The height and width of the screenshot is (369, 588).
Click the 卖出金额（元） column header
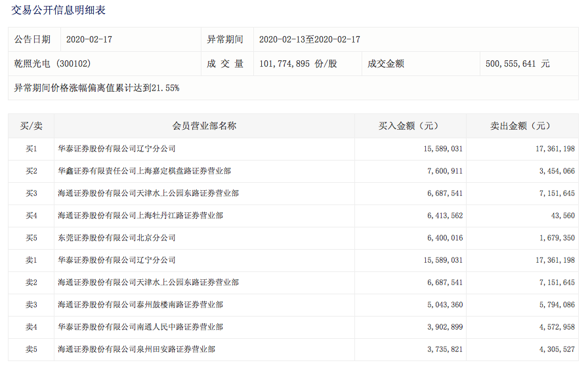[x=522, y=126]
